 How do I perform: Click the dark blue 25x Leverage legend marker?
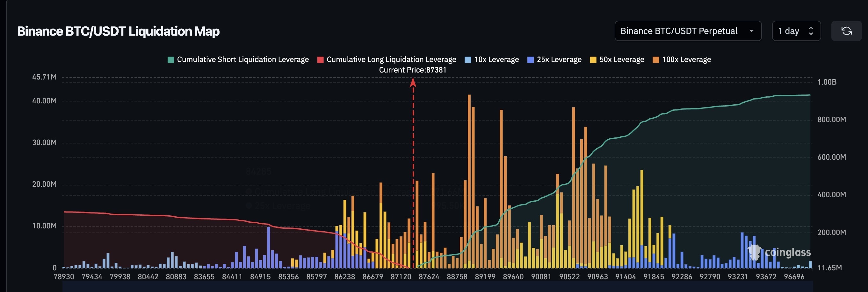[x=530, y=59]
